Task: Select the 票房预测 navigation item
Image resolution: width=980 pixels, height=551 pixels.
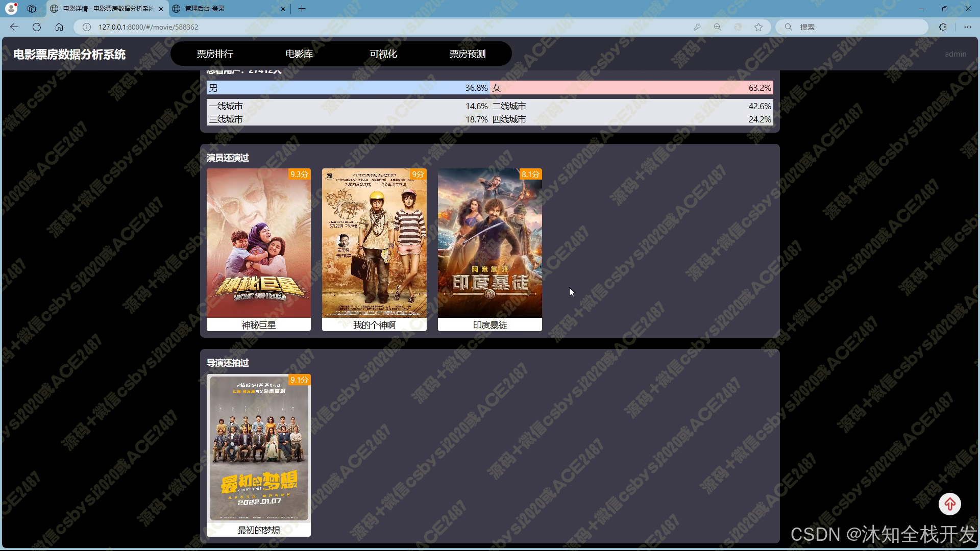Action: click(468, 54)
